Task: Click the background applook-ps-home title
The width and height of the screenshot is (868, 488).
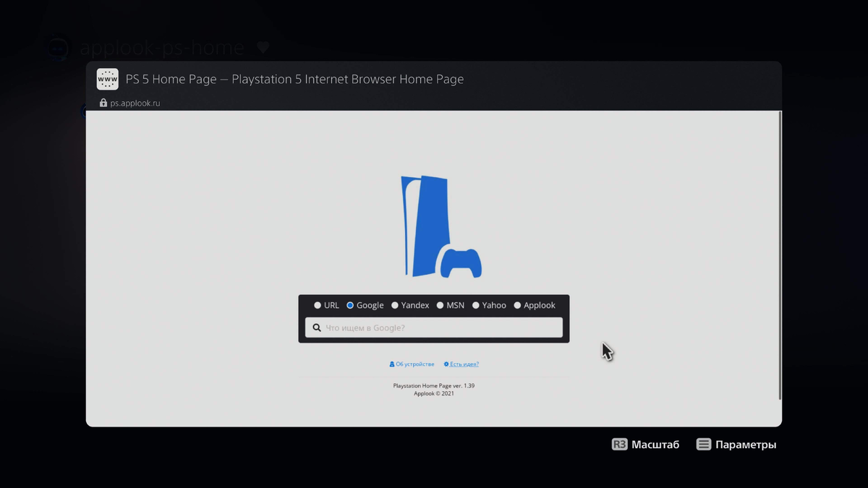Action: point(162,48)
